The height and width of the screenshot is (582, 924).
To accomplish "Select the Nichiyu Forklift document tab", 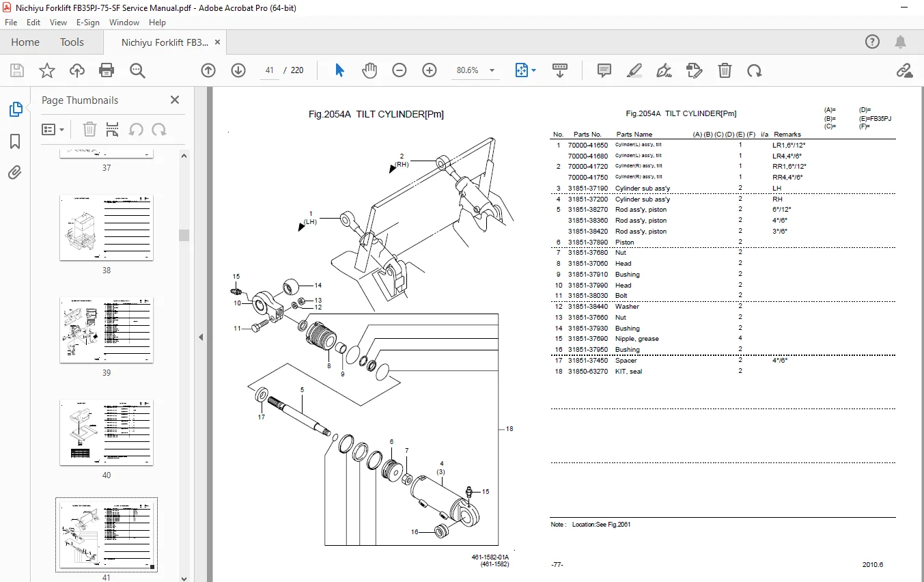I will pos(164,42).
